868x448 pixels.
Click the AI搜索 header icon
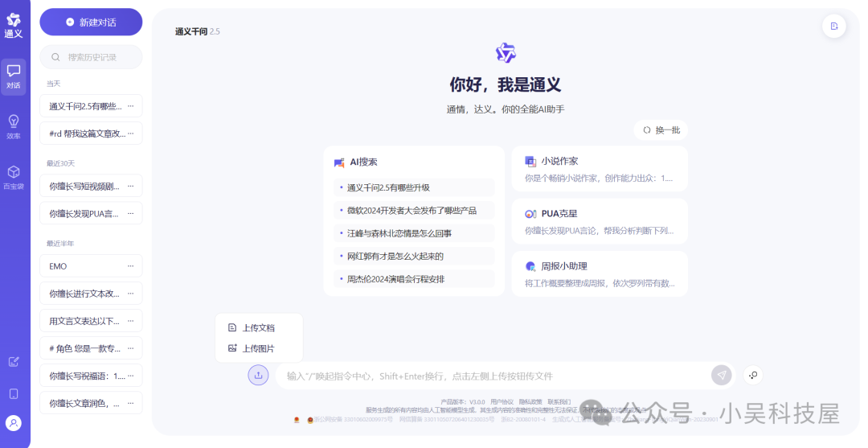pyautogui.click(x=339, y=162)
